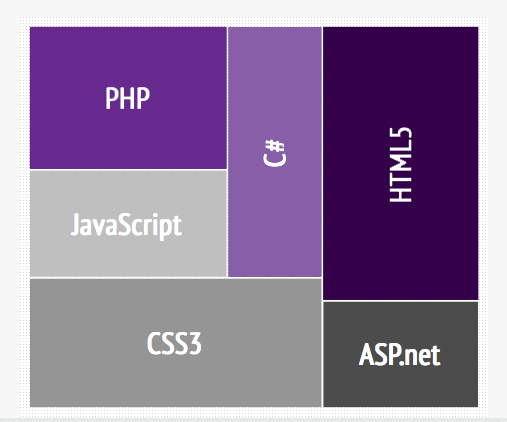507x422 pixels.
Task: Click the rotated HTML5 text label
Action: coord(401,165)
